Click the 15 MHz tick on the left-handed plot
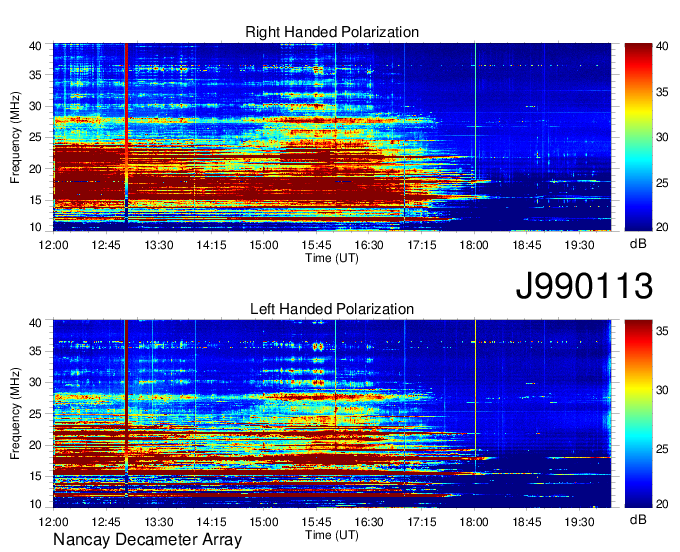The image size is (680, 552). (x=36, y=476)
